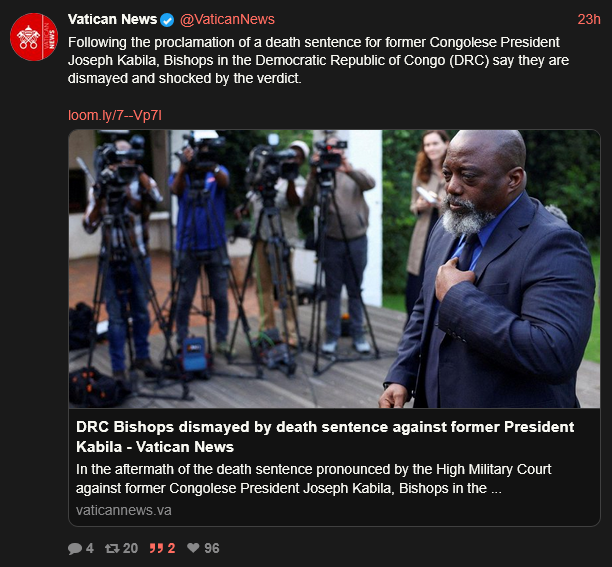
Task: Click the article description in preview card
Action: coord(313,479)
